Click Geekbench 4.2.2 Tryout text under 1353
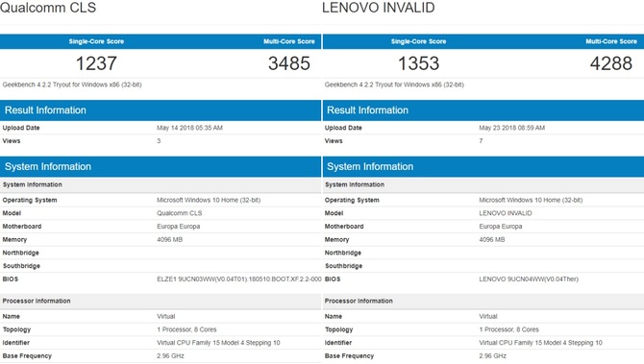Viewport: 644px width, 364px height. [394, 85]
